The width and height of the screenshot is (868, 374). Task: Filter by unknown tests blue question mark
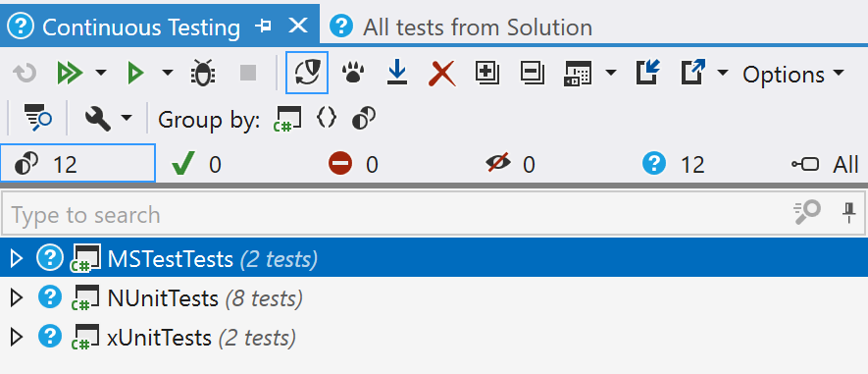tap(673, 164)
